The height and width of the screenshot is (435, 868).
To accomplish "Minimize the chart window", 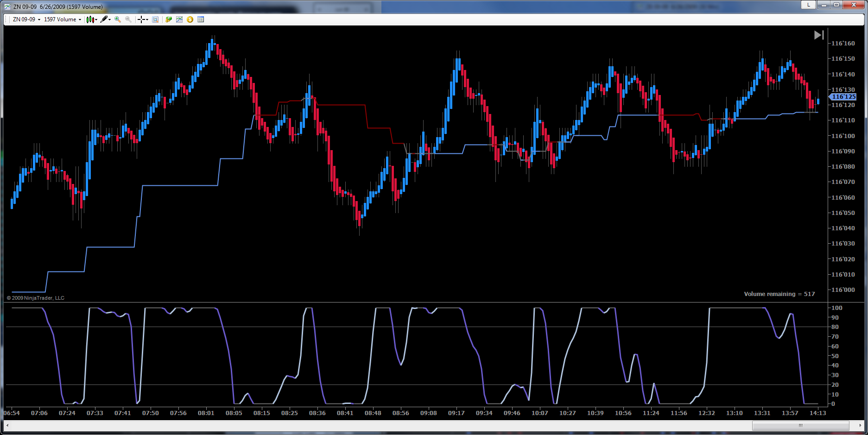I will (824, 5).
